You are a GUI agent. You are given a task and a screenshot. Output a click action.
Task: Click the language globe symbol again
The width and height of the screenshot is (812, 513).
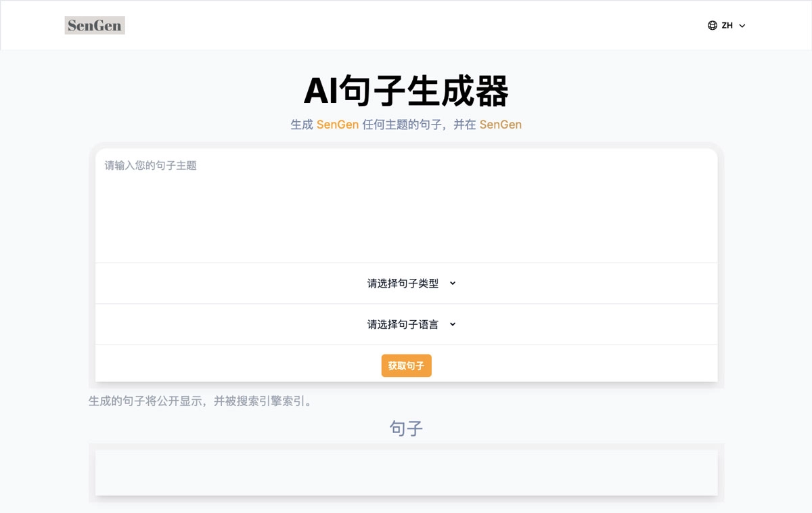pyautogui.click(x=712, y=25)
